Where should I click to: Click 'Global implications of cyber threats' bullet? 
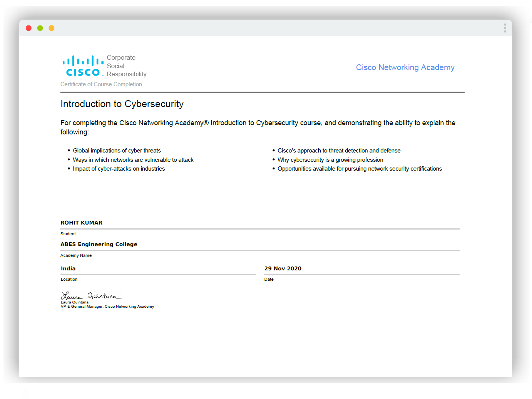117,151
